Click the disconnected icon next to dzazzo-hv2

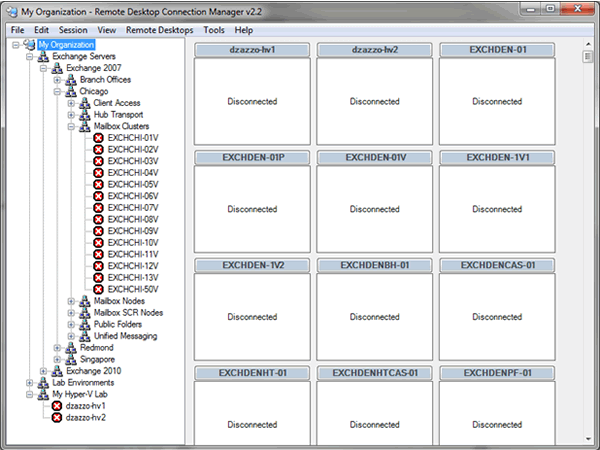click(x=57, y=417)
